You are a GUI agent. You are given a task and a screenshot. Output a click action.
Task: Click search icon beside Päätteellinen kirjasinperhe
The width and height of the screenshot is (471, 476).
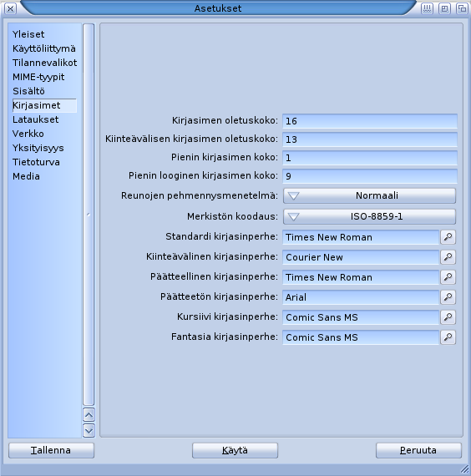(x=448, y=277)
